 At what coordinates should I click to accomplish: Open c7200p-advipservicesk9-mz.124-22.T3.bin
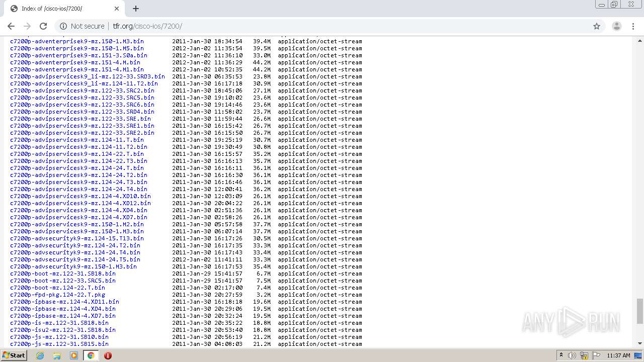tap(78, 161)
